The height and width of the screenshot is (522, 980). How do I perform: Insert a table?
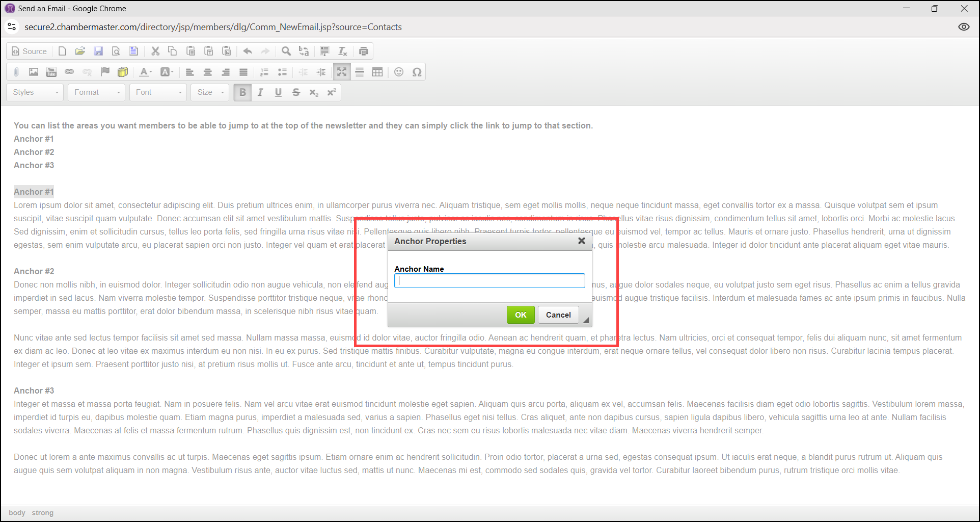tap(377, 72)
